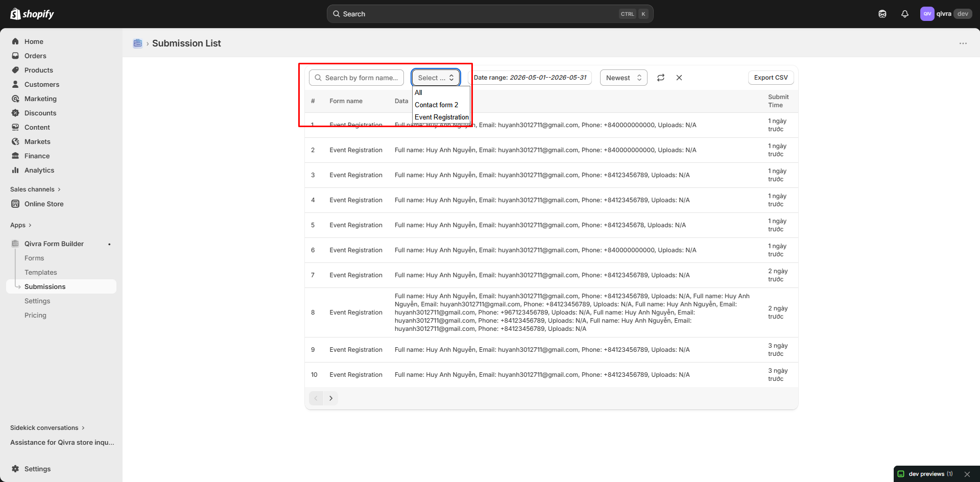Image resolution: width=980 pixels, height=482 pixels.
Task: Click the Shopify logo
Action: (32, 14)
